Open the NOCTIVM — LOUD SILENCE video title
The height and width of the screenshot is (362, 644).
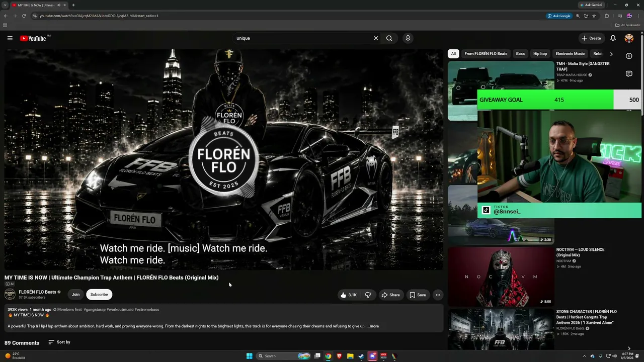pyautogui.click(x=580, y=252)
